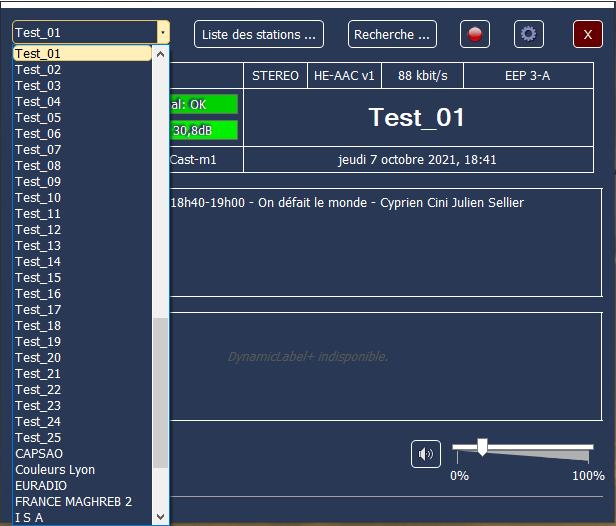Open Liste des stations dialog
616x526 pixels.
click(259, 34)
